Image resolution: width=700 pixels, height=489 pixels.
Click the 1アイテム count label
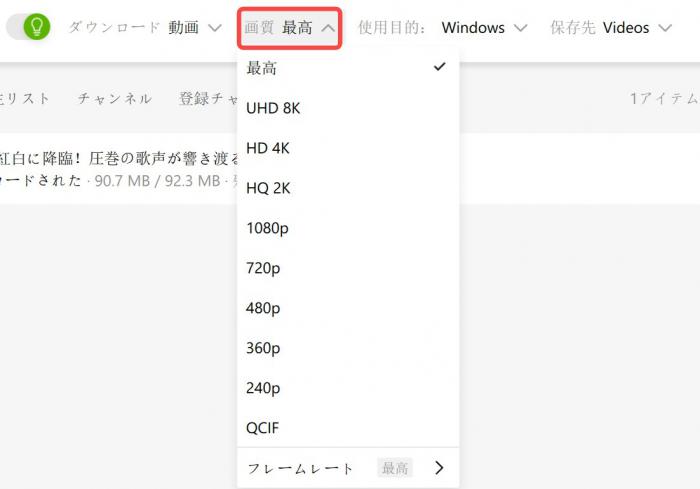pos(664,98)
